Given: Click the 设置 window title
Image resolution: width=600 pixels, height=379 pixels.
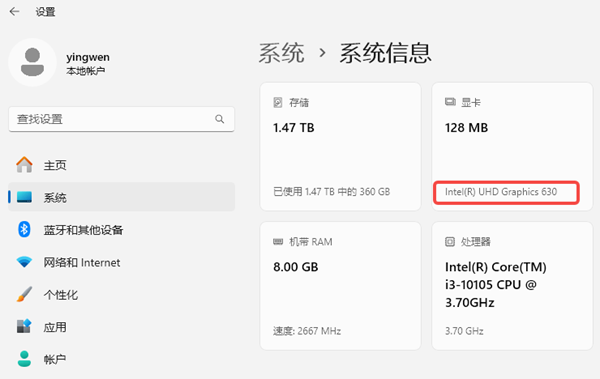Looking at the screenshot, I should click(46, 12).
